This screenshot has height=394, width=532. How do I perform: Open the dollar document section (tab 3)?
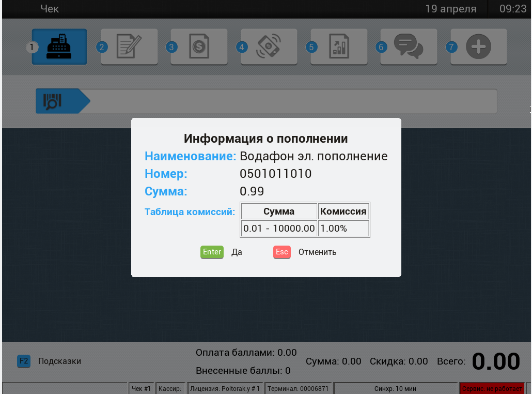(x=199, y=47)
